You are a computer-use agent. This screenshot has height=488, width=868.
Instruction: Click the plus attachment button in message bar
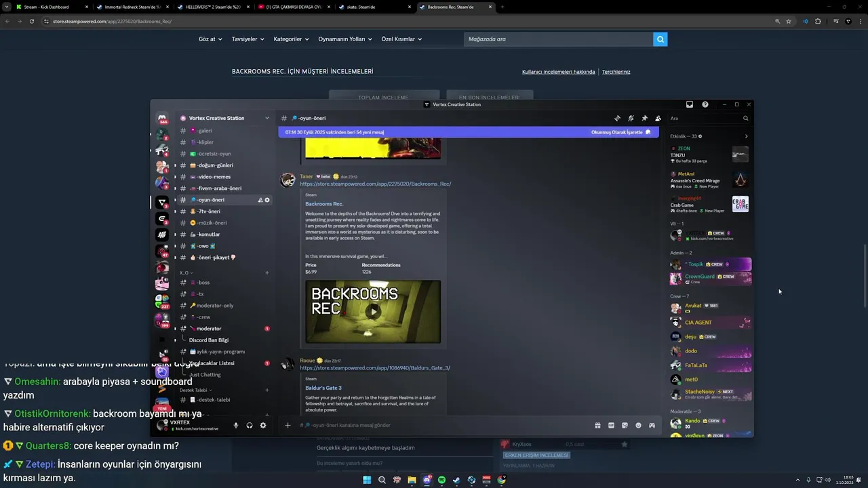coord(288,425)
